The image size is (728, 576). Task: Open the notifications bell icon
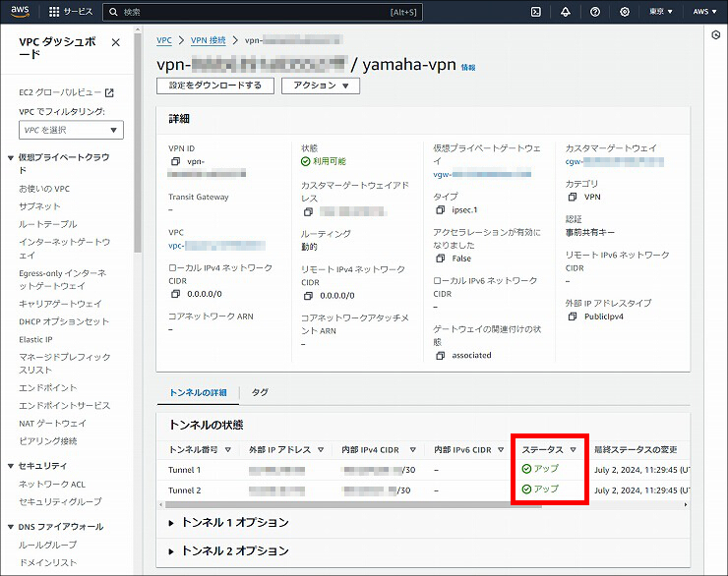(x=566, y=12)
